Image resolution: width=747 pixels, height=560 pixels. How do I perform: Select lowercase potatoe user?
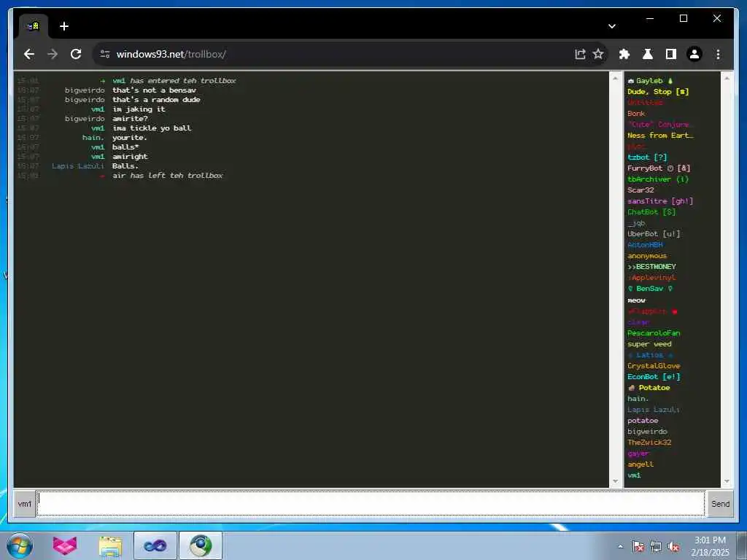(643, 421)
